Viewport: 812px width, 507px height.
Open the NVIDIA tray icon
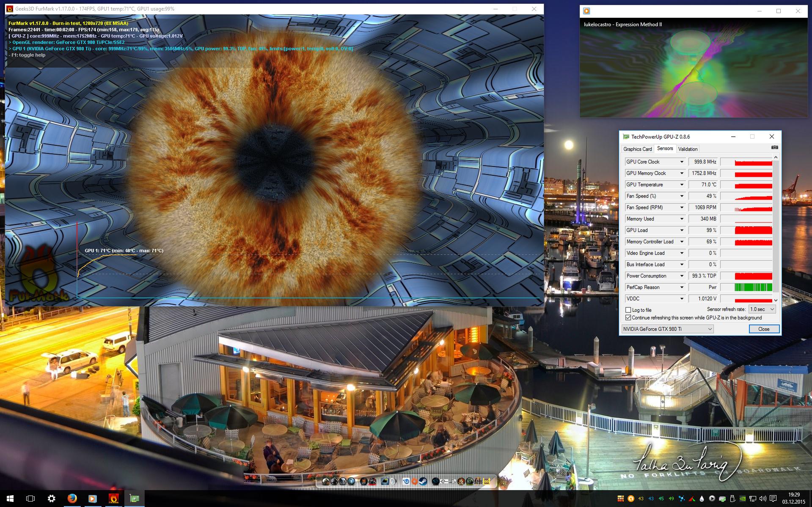pos(743,499)
